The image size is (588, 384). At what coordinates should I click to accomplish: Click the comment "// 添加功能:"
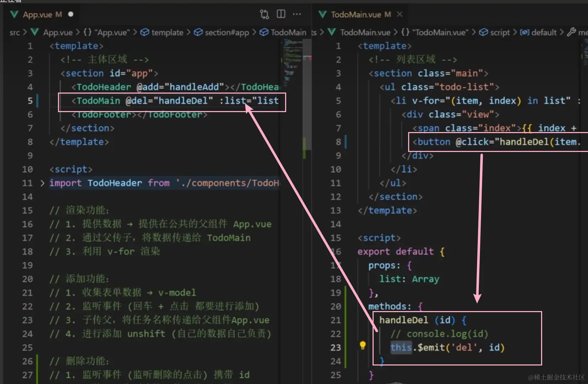coord(79,279)
